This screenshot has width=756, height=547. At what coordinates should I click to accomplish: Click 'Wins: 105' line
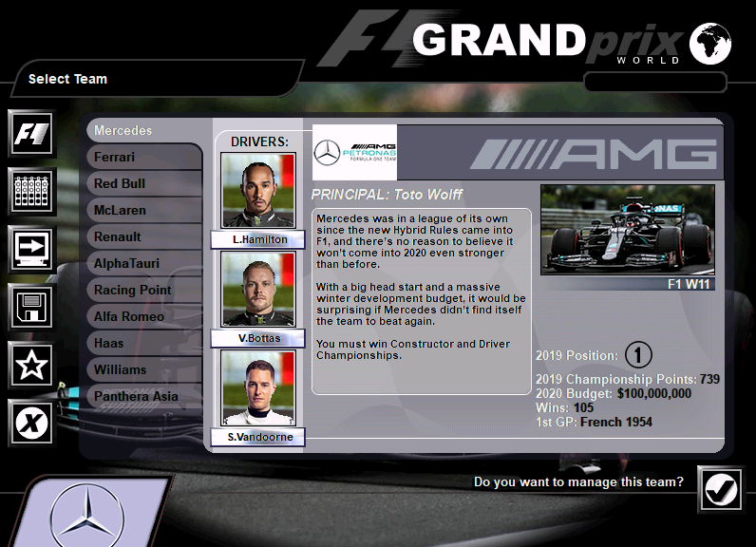pyautogui.click(x=564, y=407)
